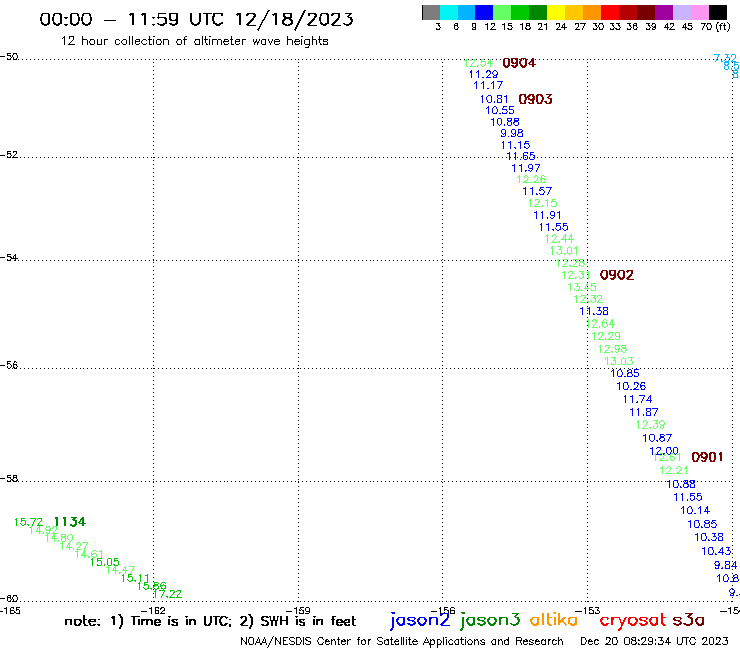
Task: Click the 10.67 wave height value
Action: tap(657, 438)
